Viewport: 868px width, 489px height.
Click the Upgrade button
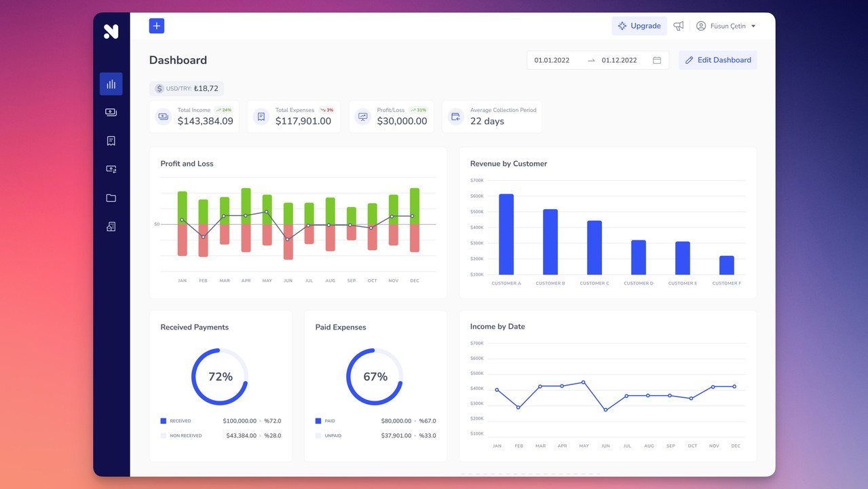pyautogui.click(x=639, y=26)
